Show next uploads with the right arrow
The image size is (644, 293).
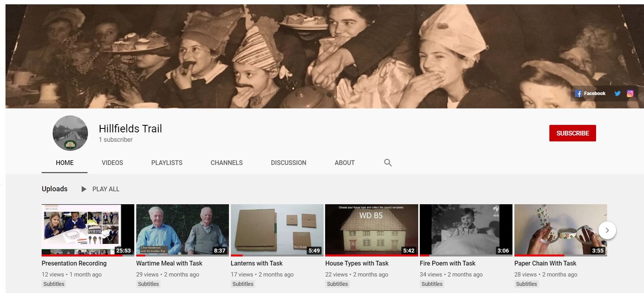click(607, 230)
